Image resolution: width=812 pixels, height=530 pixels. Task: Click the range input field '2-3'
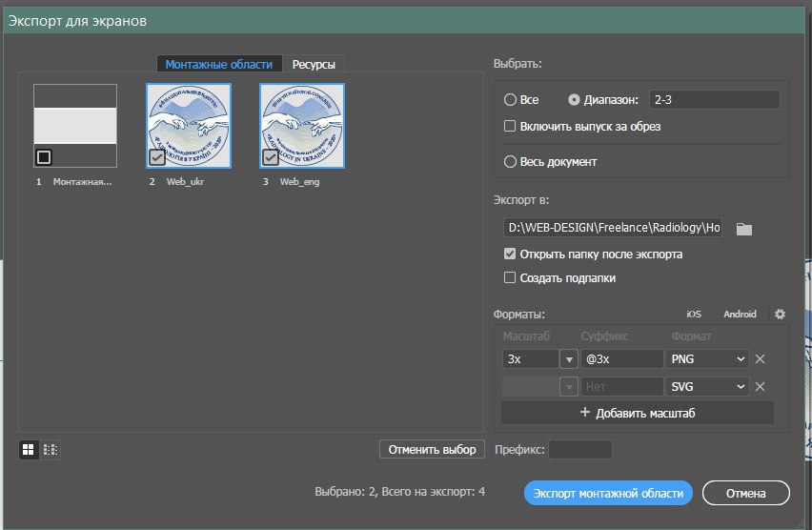pyautogui.click(x=715, y=99)
